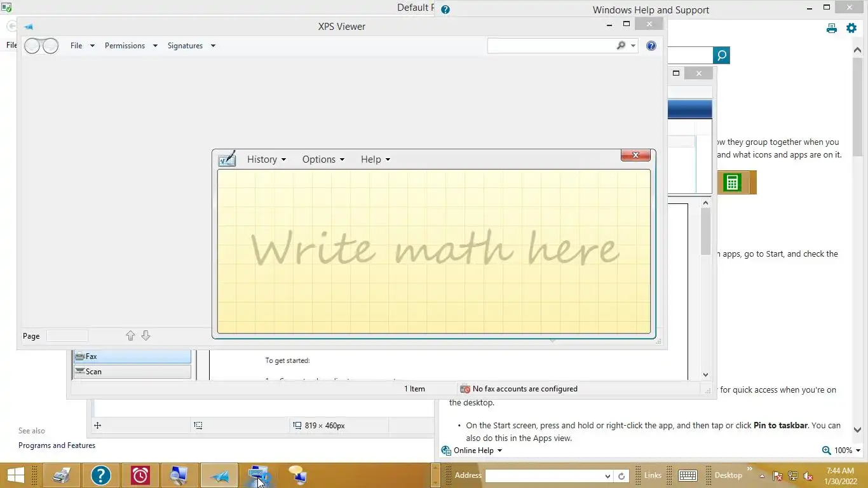Screen dimensions: 868x488
Task: Expand the XPS Viewer search options arrow
Action: [x=634, y=46]
